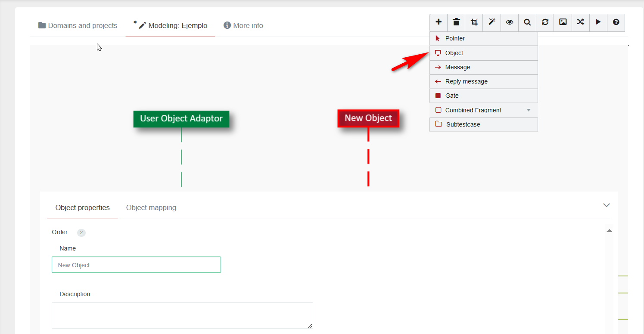
Task: Click the magnifier search icon
Action: pos(527,22)
